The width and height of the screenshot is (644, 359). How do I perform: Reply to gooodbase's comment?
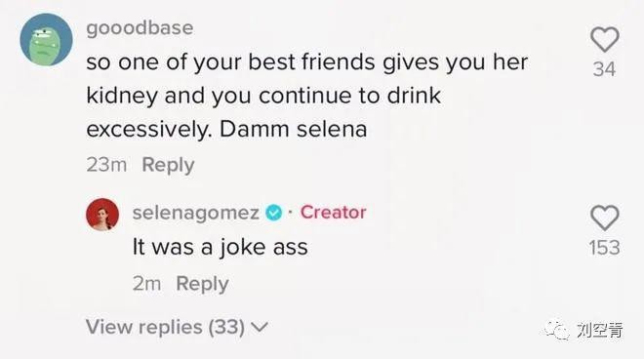tap(168, 165)
